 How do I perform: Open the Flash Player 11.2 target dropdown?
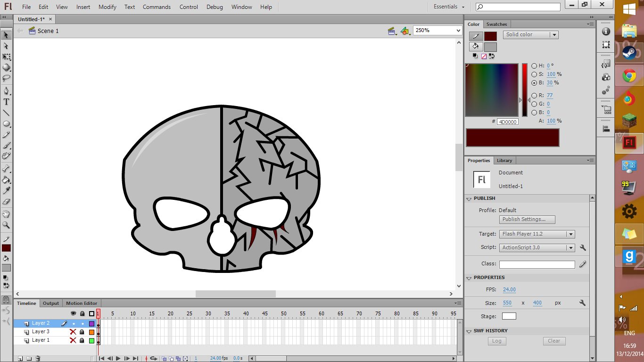pos(537,234)
